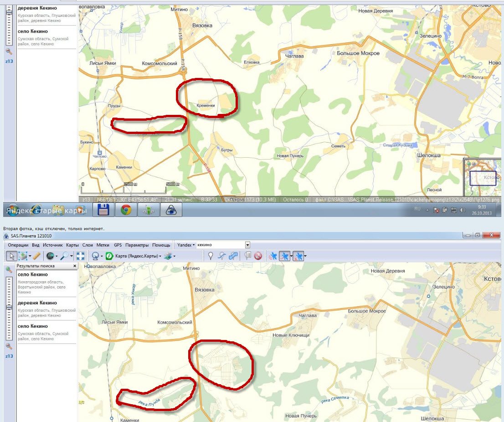
Task: Expand the search text box dropdown arrow
Action: [247, 245]
